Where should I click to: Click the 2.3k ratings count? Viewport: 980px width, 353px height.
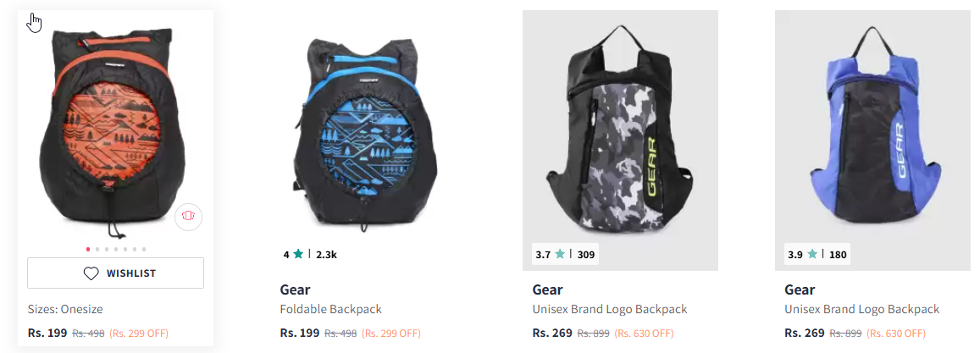pos(326,254)
